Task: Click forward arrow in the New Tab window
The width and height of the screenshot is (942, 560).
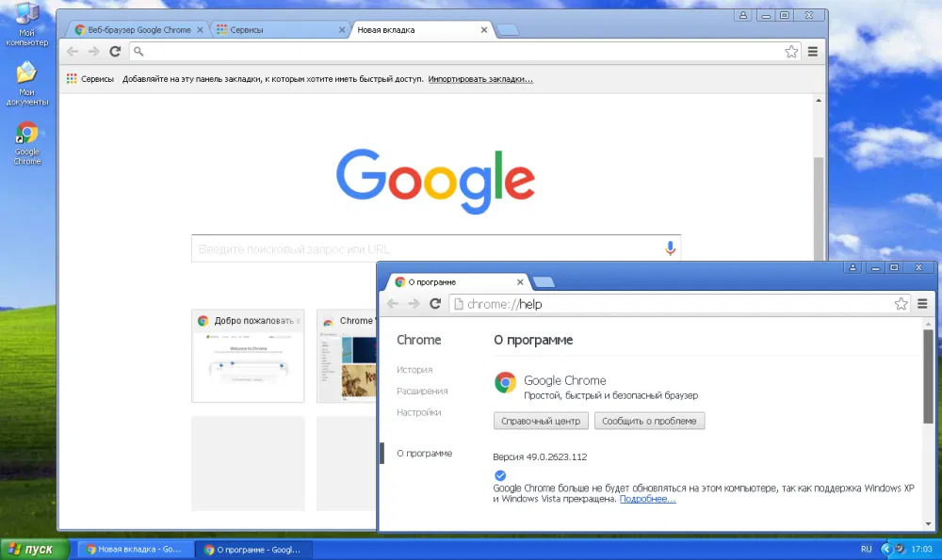Action: [93, 52]
